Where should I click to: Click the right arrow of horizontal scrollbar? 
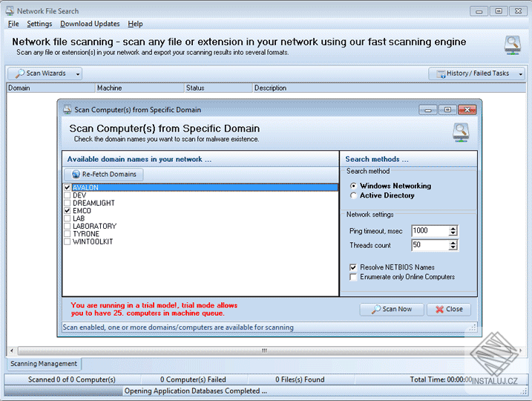(x=521, y=351)
